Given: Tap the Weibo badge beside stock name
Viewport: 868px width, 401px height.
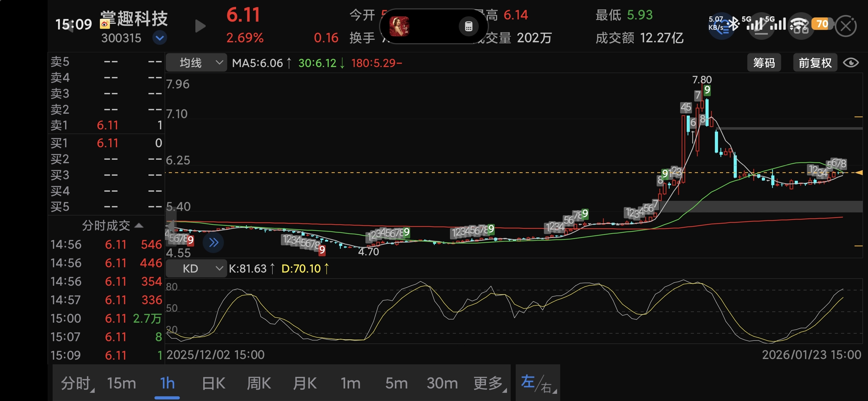Looking at the screenshot, I should tap(105, 23).
